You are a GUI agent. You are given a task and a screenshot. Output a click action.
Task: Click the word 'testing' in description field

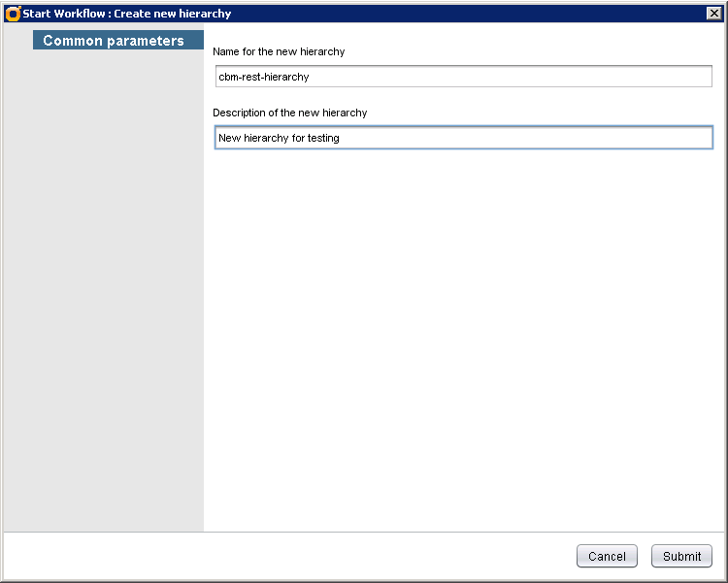[322, 138]
